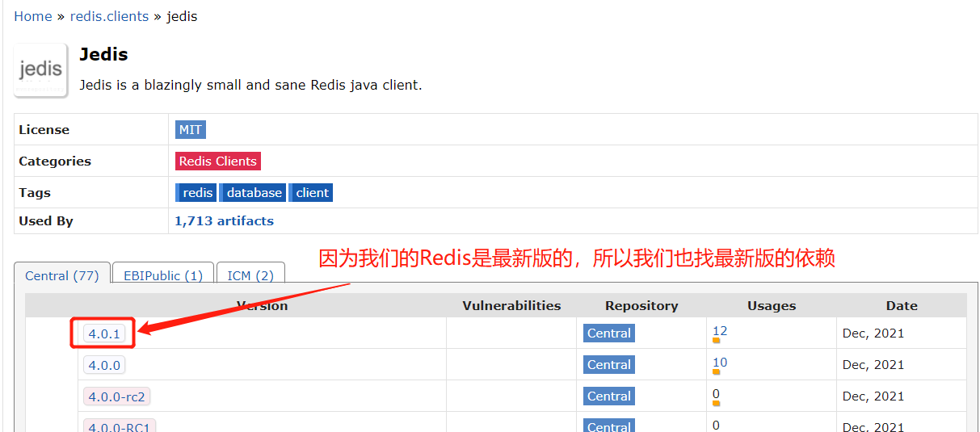This screenshot has width=980, height=432.
Task: Open version 4.0.0-rc2
Action: pyautogui.click(x=117, y=396)
